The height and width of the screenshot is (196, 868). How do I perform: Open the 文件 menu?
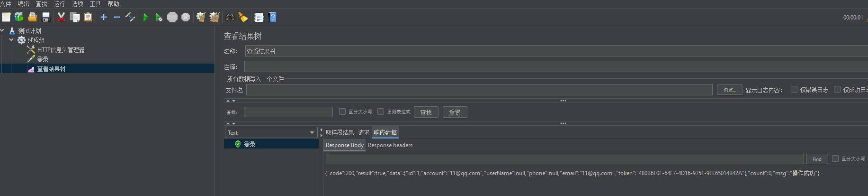tap(6, 4)
